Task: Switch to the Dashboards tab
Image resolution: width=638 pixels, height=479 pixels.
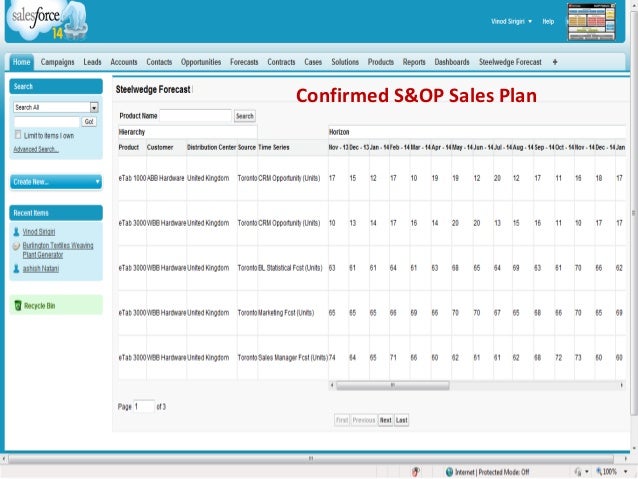Action: (x=452, y=62)
